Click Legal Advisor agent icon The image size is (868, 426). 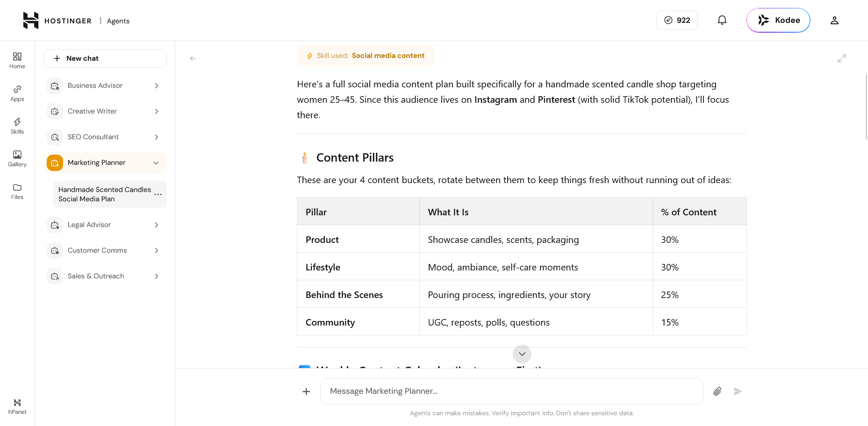(x=55, y=225)
